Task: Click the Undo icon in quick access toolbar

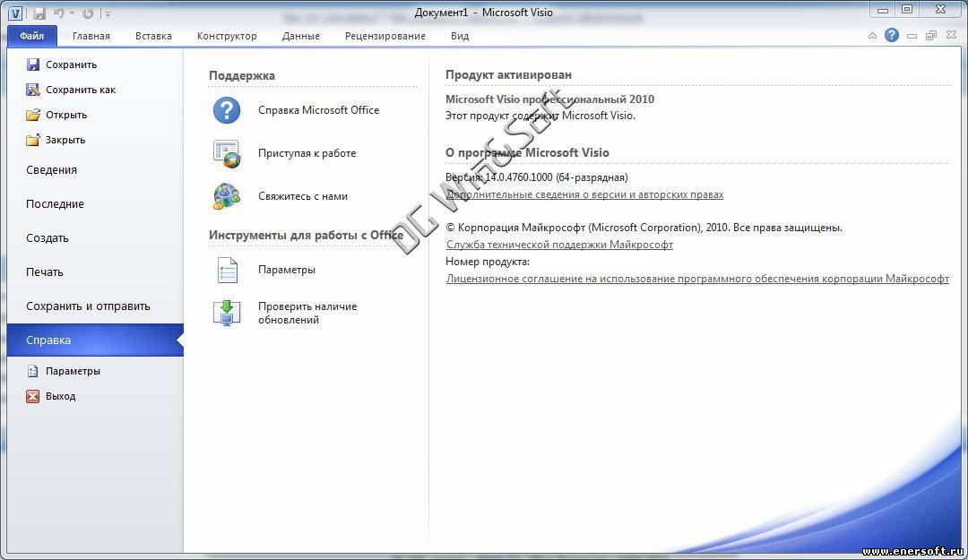Action: click(58, 13)
